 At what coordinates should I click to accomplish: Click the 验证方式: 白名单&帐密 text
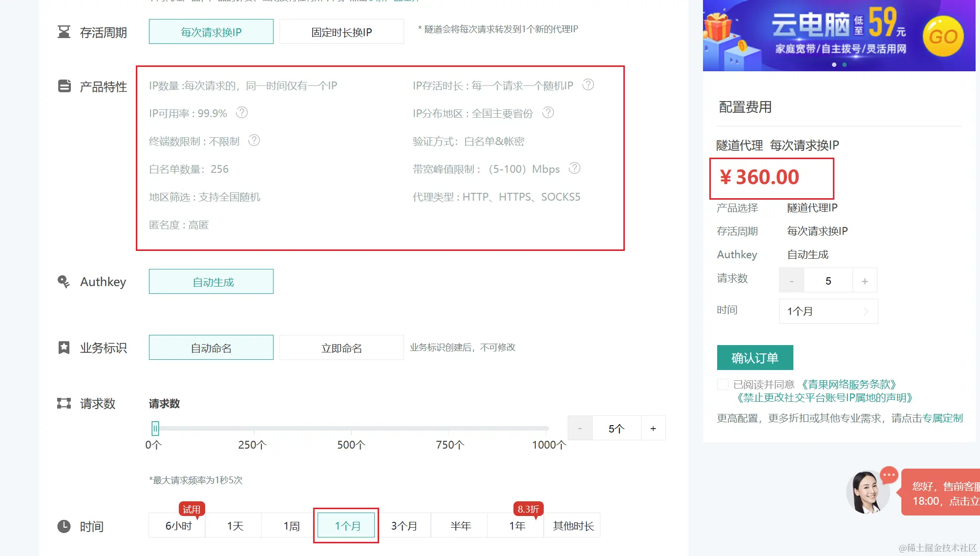(x=468, y=141)
